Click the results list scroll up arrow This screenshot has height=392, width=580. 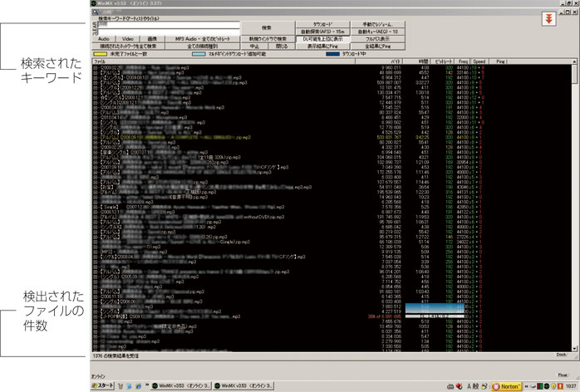(574, 61)
